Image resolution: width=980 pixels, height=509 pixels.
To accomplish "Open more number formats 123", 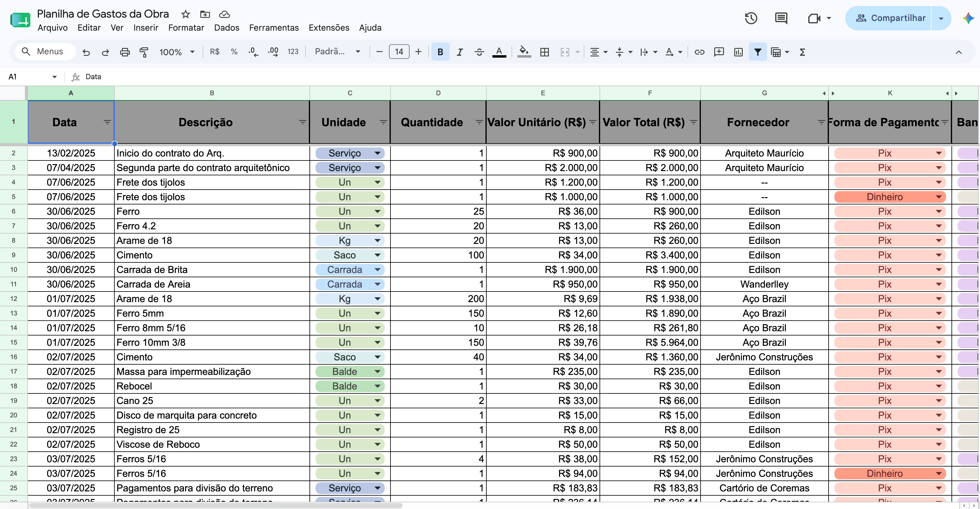I will [x=292, y=52].
